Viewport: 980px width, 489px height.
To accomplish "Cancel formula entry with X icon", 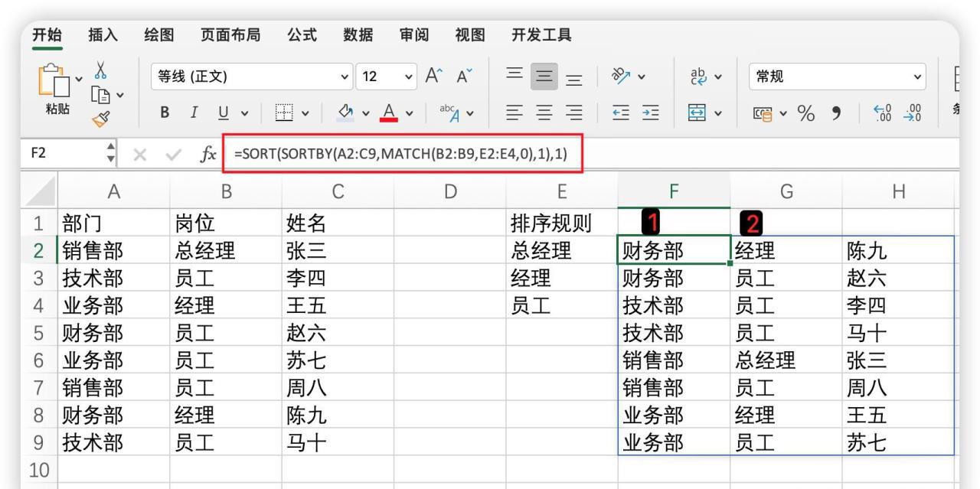I will pos(140,155).
